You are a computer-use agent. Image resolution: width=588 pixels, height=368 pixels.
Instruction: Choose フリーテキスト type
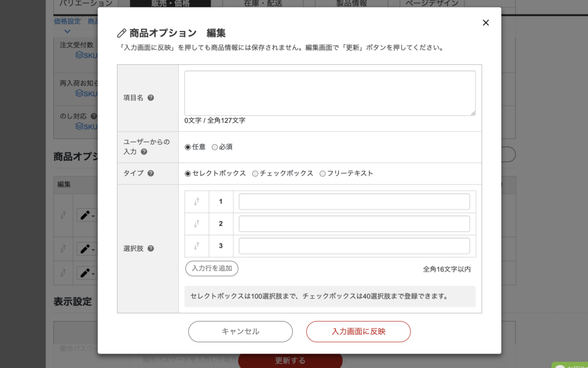pyautogui.click(x=323, y=173)
